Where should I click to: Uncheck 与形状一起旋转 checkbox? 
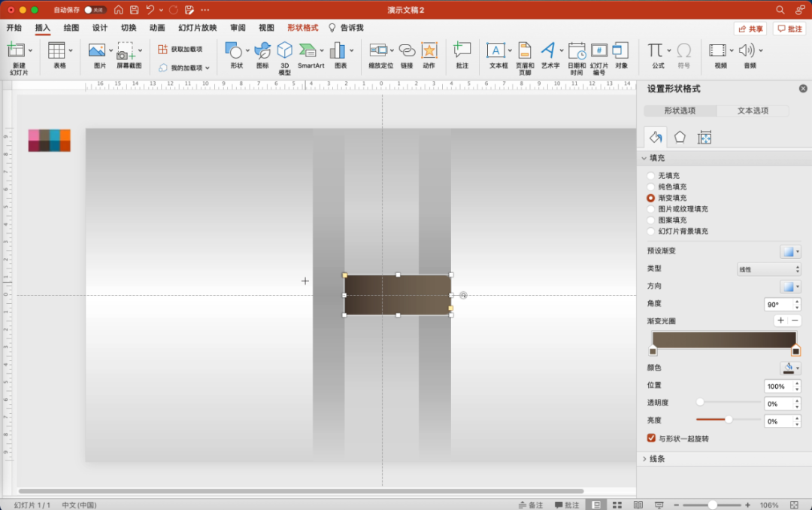[x=651, y=438]
